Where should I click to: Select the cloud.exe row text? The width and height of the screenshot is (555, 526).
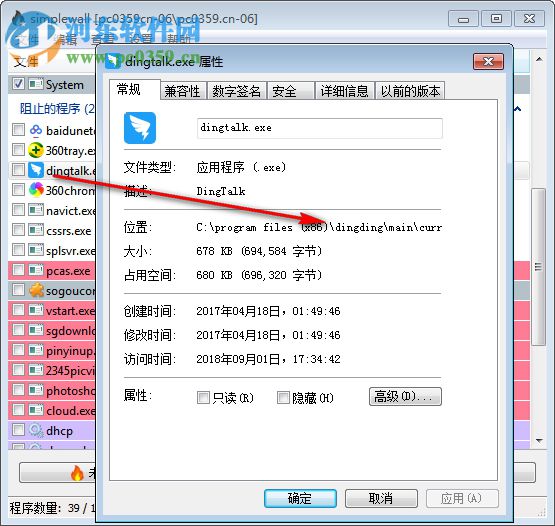point(70,411)
